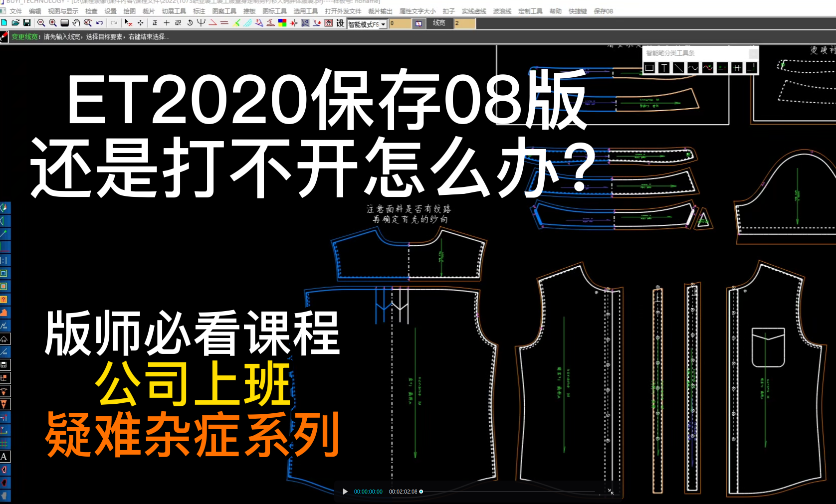Open the 帮助 menu

[x=556, y=11]
